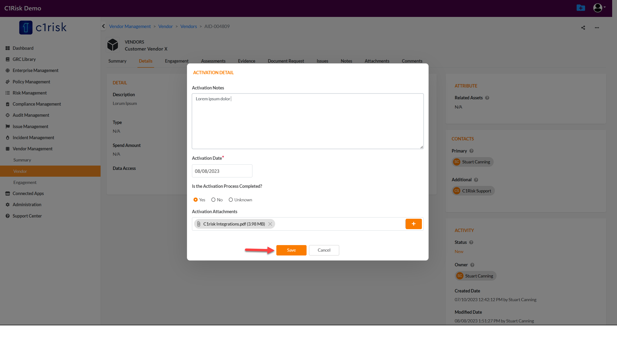Open the user account dropdown
The image size is (617, 364).
click(599, 8)
